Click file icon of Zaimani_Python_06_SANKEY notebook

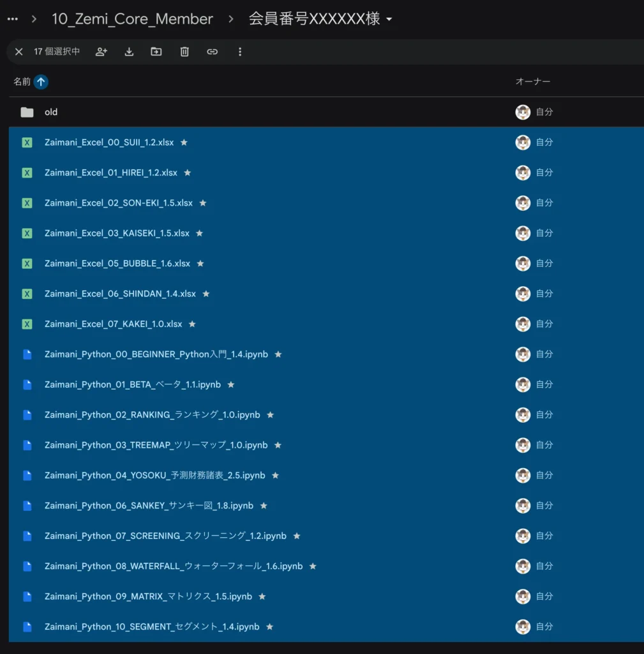[27, 506]
